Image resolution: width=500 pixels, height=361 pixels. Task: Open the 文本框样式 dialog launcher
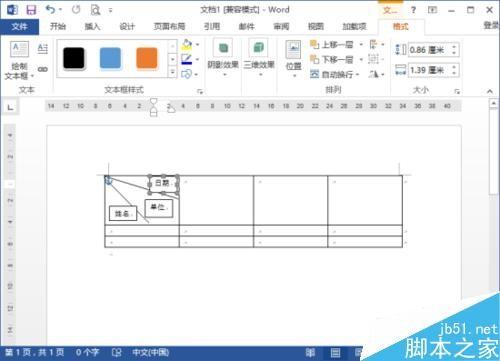pos(200,91)
